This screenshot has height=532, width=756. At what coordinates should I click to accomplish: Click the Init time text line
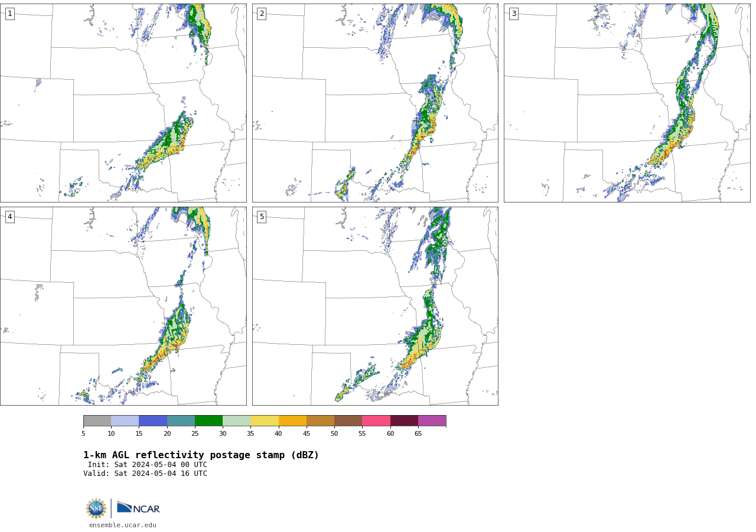[x=148, y=465]
